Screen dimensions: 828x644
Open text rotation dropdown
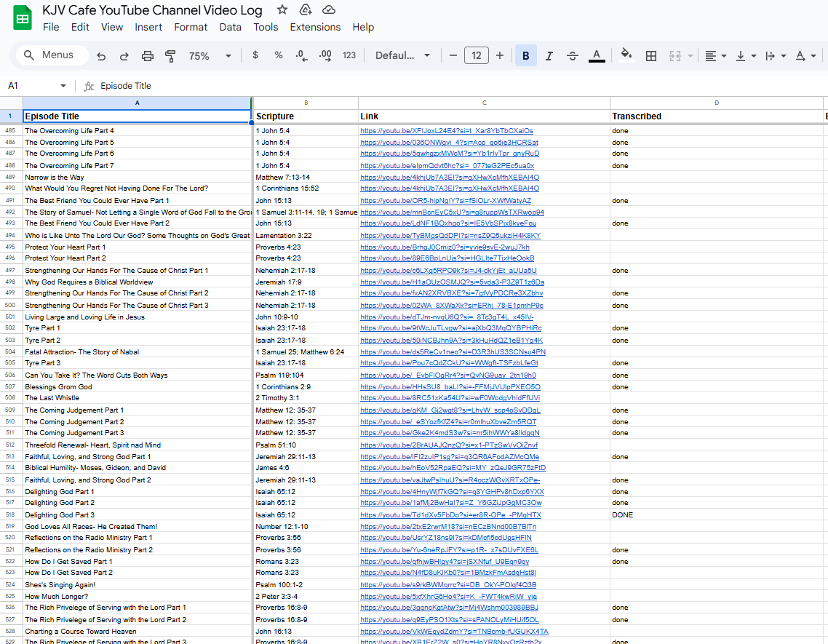[x=805, y=55]
